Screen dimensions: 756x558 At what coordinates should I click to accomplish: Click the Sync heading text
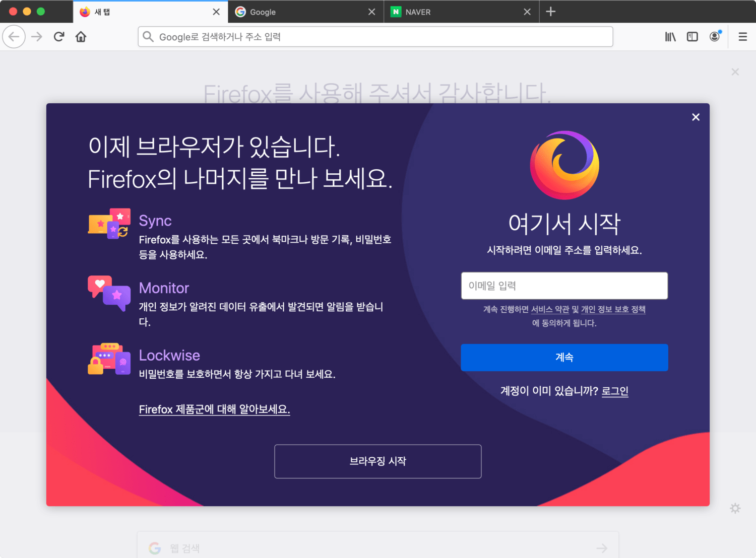[x=155, y=221]
